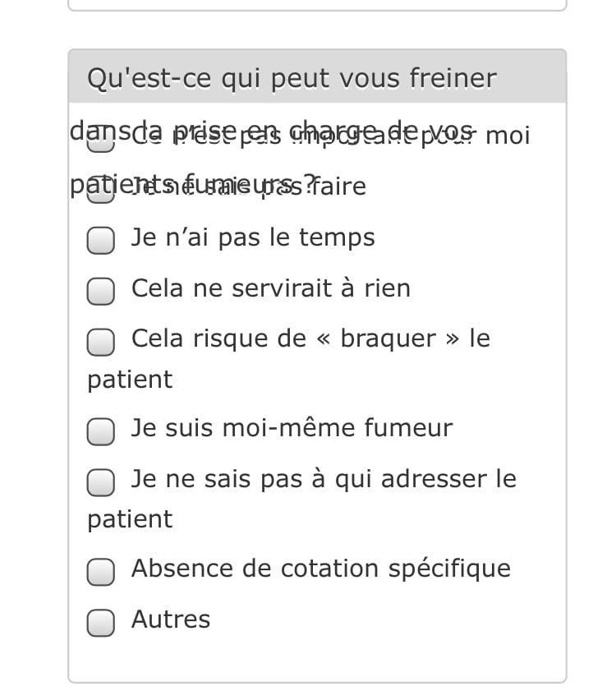The height and width of the screenshot is (700, 616).
Task: Click the word 'moi' in the first option
Action: tap(508, 136)
